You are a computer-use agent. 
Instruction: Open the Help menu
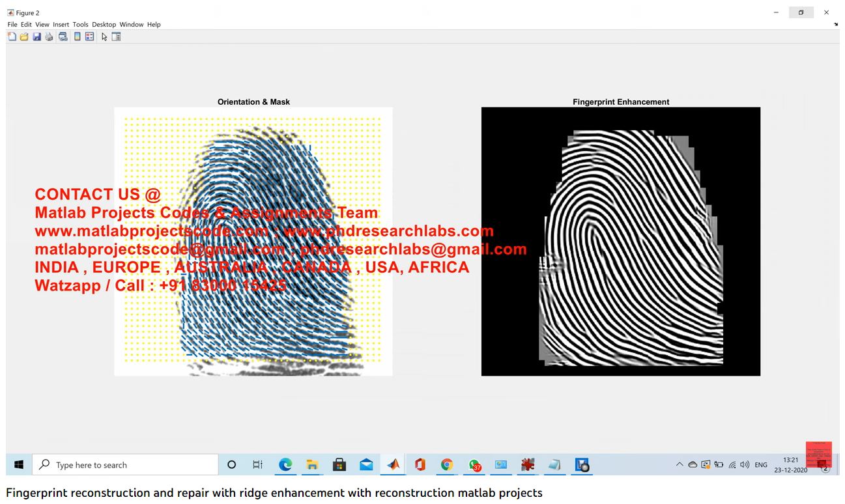point(154,25)
